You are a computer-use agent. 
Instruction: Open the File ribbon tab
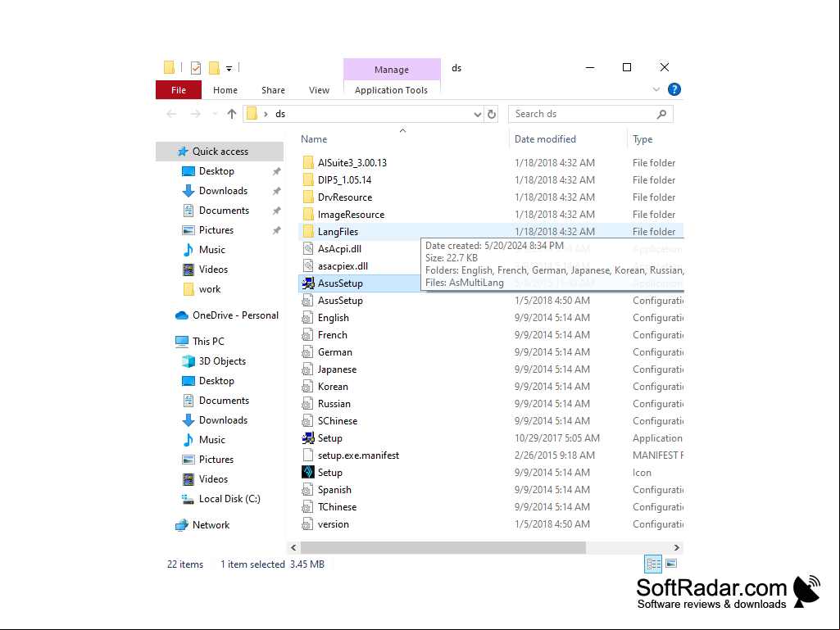[x=179, y=90]
